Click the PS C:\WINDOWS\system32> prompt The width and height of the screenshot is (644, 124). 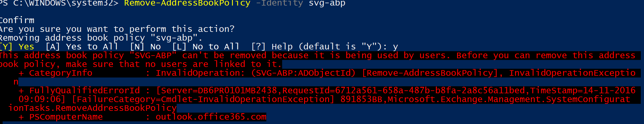coord(59,4)
